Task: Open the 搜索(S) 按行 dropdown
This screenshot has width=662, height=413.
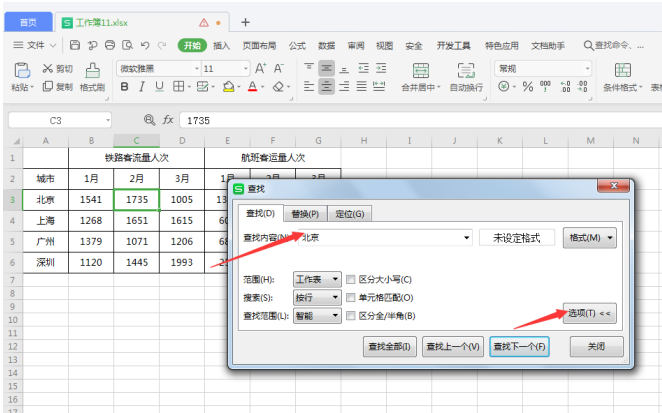Action: tap(317, 297)
